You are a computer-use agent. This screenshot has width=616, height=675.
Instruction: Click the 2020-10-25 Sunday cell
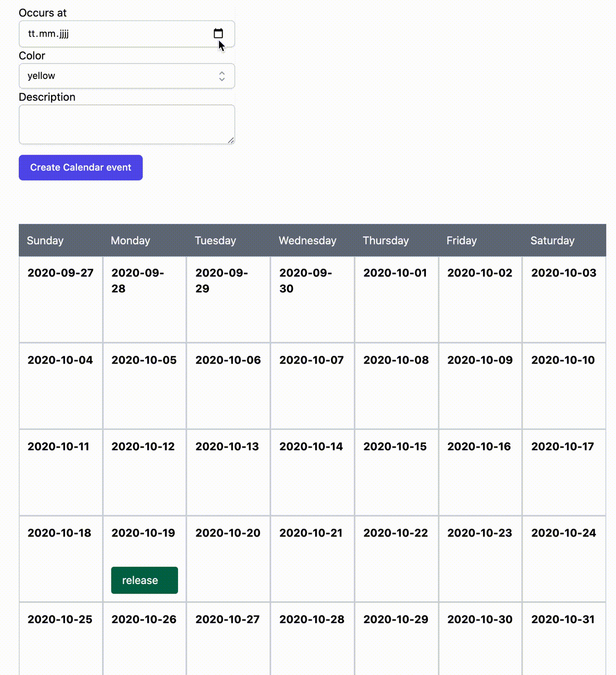[x=61, y=639]
